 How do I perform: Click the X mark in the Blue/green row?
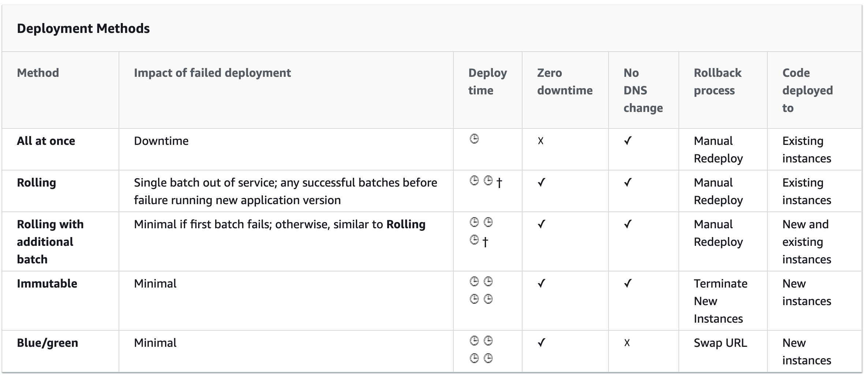[x=627, y=343]
